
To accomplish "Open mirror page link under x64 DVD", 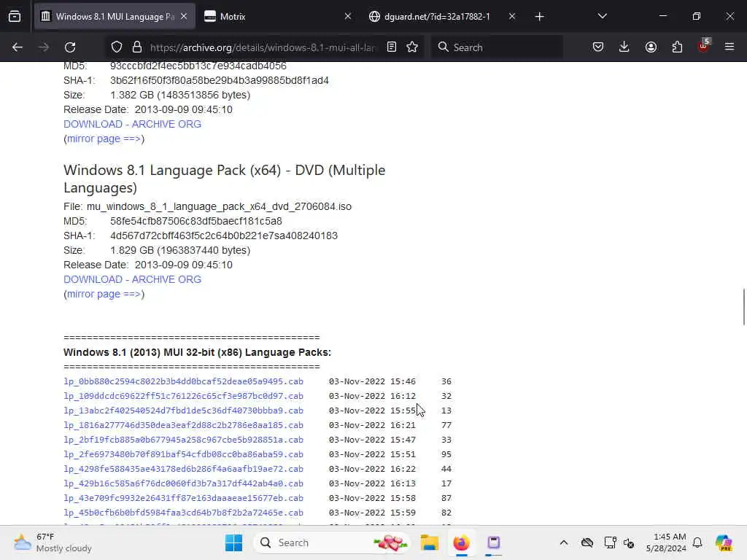I will pos(104,295).
